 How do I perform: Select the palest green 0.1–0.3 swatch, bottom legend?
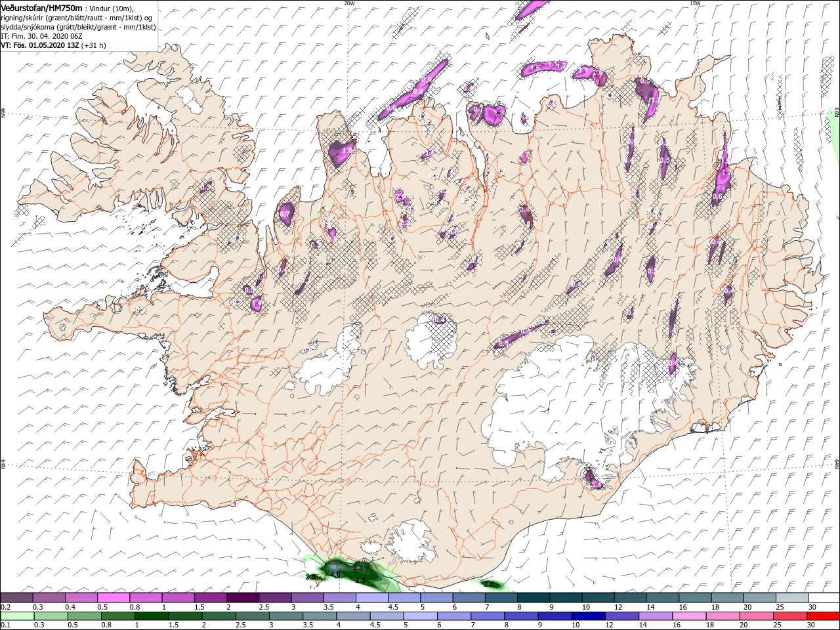[17, 616]
